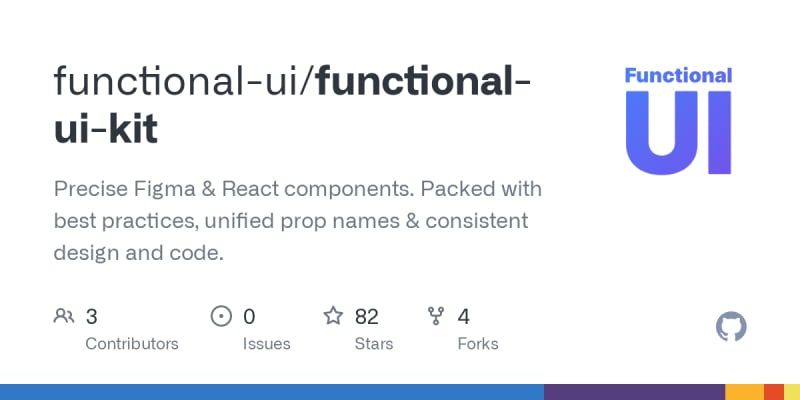Click the GitHub Octocat logo icon
Screen dimensions: 800x400
point(732,327)
